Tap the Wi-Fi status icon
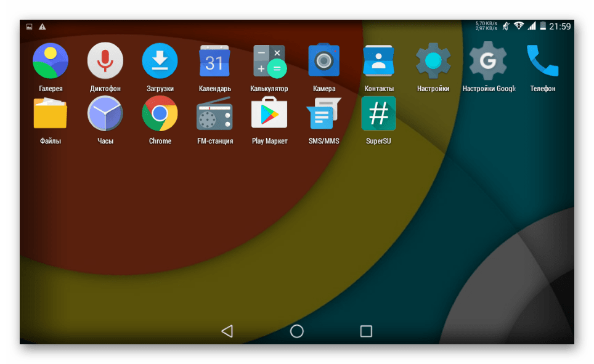Screen dimensions: 594x364 (x=519, y=26)
